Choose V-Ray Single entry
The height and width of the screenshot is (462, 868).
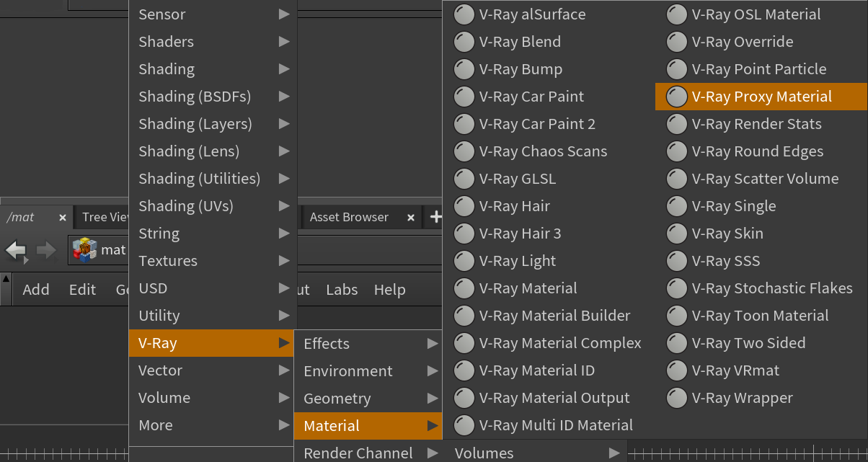click(761, 206)
